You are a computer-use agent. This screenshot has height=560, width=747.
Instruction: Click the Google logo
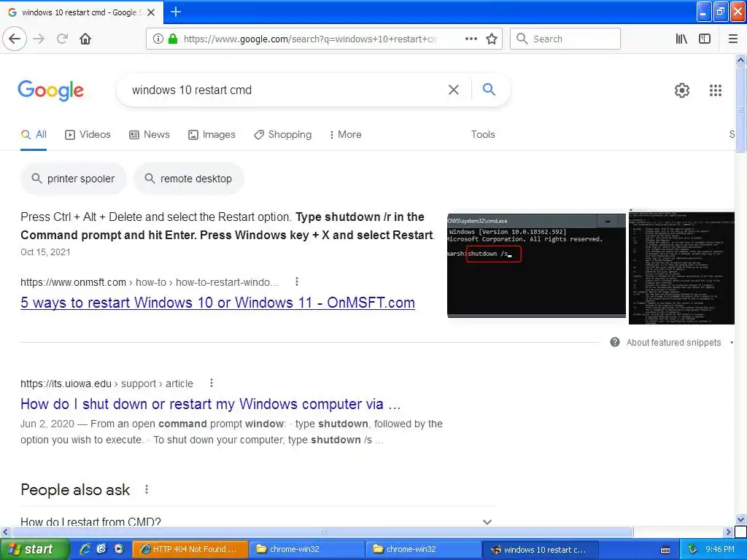50,90
